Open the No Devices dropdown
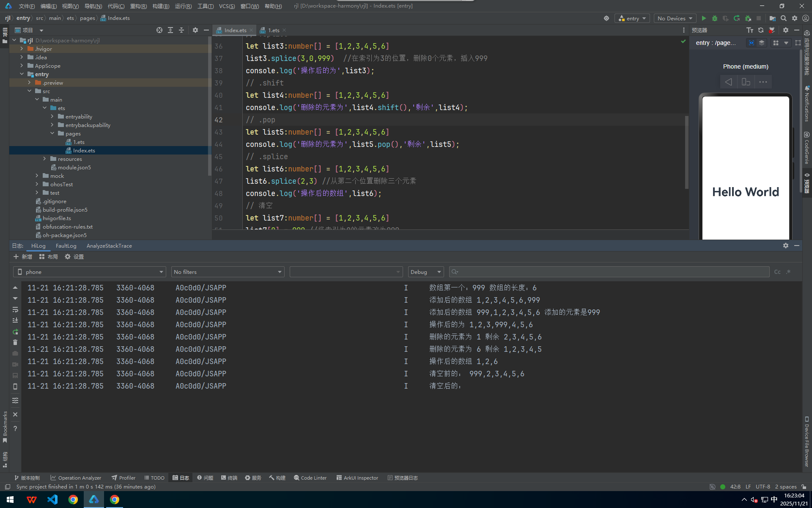Image resolution: width=812 pixels, height=508 pixels. coord(675,18)
